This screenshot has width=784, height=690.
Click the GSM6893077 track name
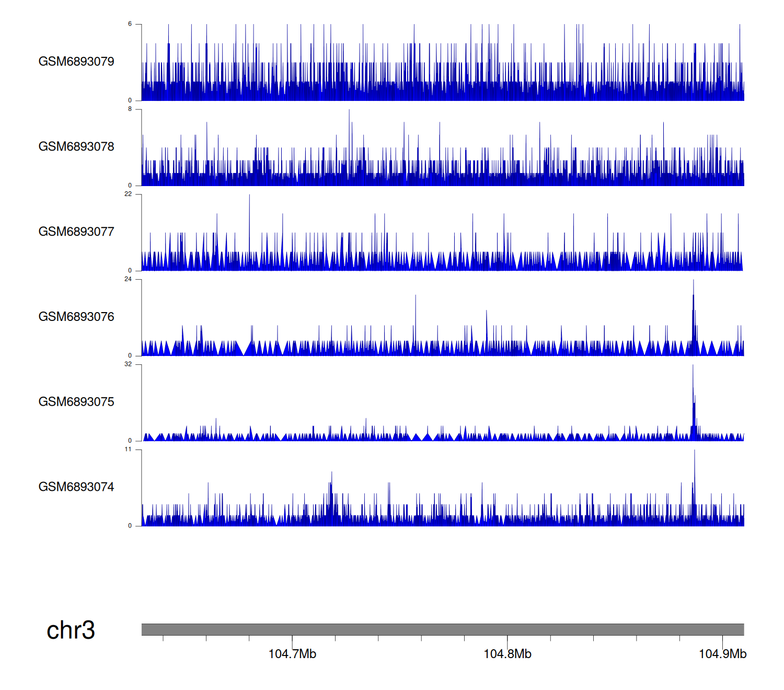coord(76,232)
